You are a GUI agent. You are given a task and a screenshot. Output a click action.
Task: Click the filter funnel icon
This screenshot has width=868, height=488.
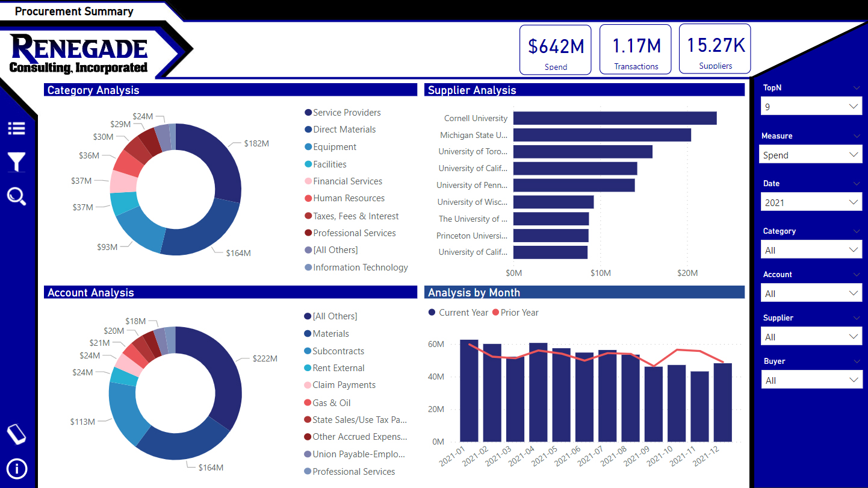tap(16, 162)
